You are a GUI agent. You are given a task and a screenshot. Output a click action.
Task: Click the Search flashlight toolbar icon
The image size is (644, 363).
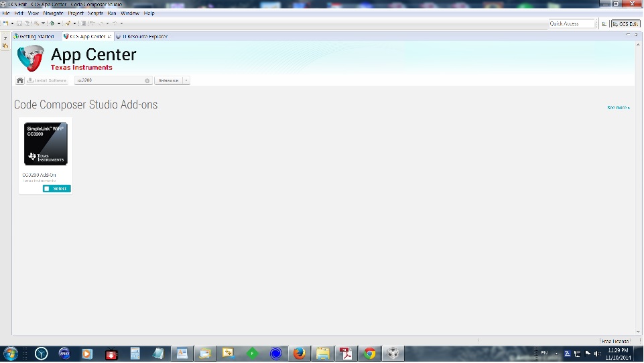coord(68,23)
